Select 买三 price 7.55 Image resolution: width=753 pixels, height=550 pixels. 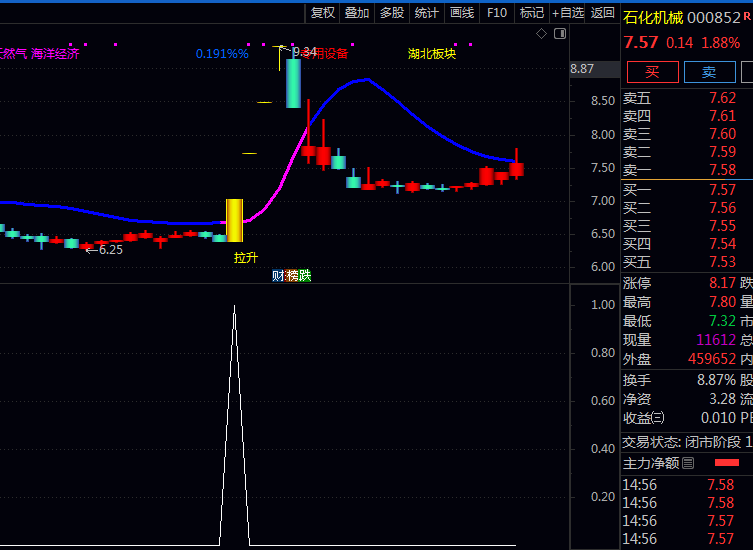coord(722,226)
